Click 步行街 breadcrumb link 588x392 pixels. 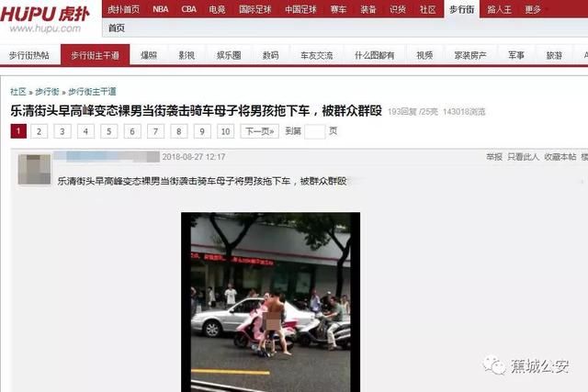(x=47, y=92)
